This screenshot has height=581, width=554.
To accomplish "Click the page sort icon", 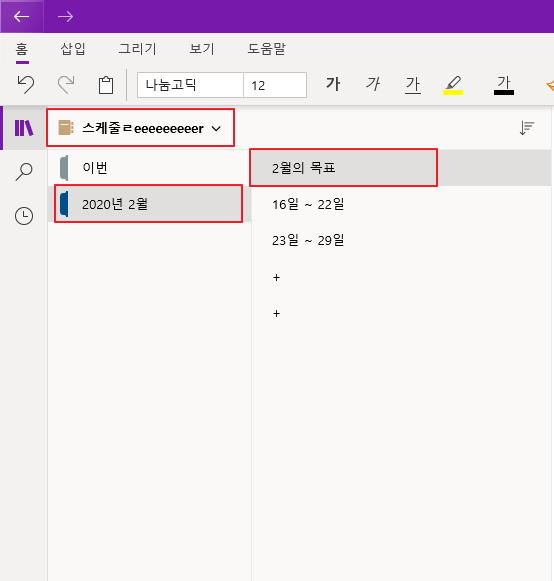I will tap(527, 128).
